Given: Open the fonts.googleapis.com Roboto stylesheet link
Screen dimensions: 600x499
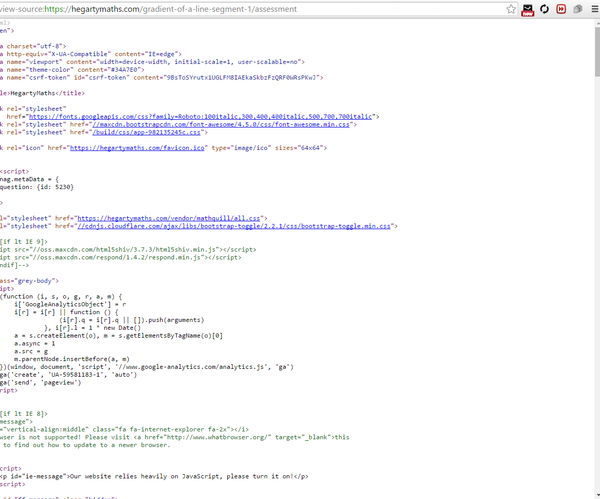Looking at the screenshot, I should [x=200, y=116].
